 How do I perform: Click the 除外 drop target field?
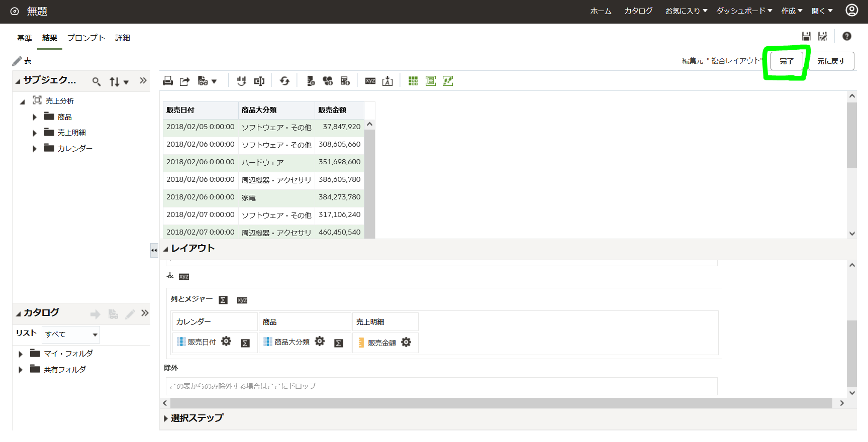point(441,386)
